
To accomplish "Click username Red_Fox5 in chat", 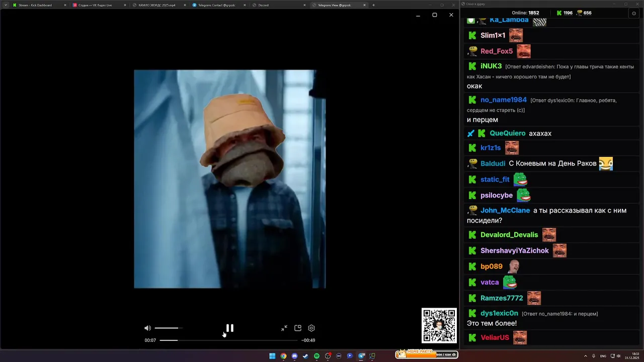I will coord(497,51).
